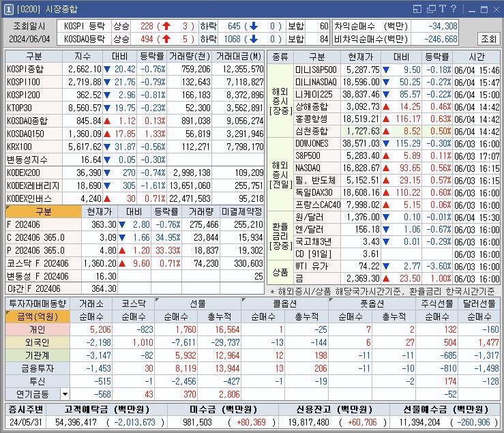Click the window copy icon in title bar
The image size is (504, 433).
coord(431,9)
